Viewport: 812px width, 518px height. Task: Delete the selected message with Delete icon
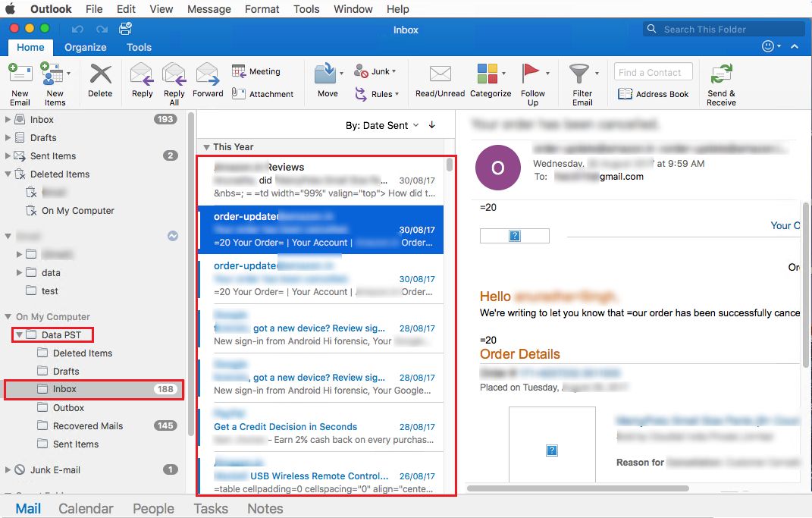(x=101, y=74)
